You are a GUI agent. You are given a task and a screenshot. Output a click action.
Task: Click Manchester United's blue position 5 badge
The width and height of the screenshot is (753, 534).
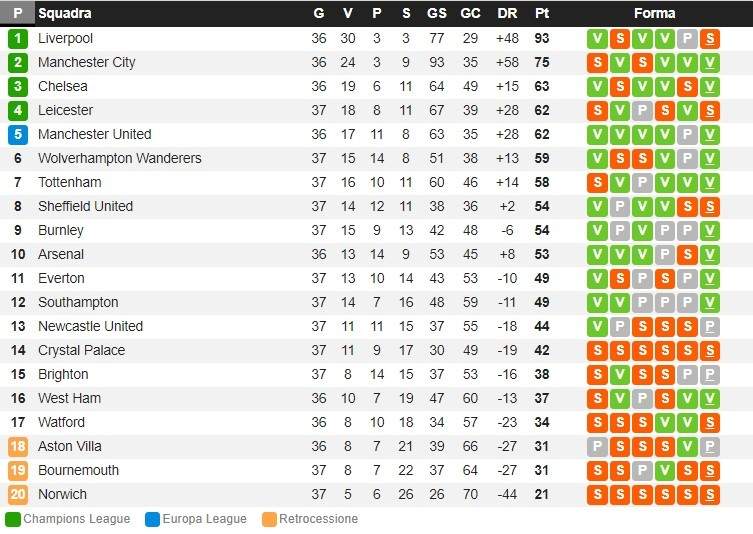point(18,134)
